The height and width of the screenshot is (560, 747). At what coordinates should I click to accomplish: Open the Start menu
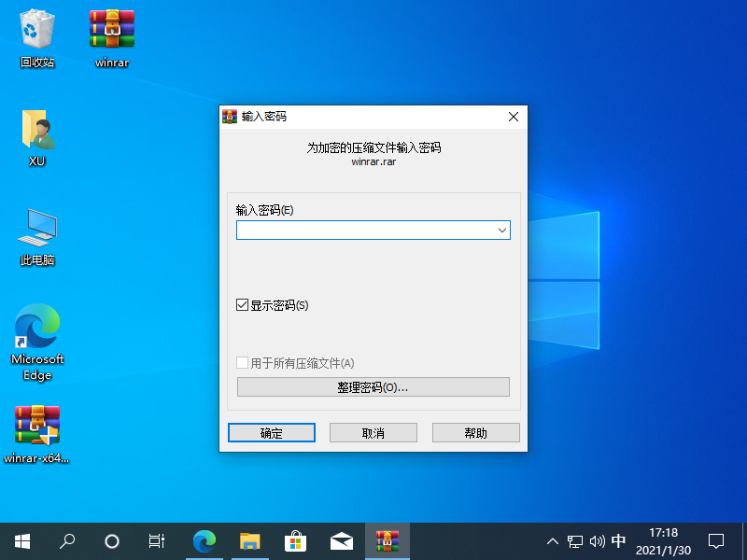[21, 540]
